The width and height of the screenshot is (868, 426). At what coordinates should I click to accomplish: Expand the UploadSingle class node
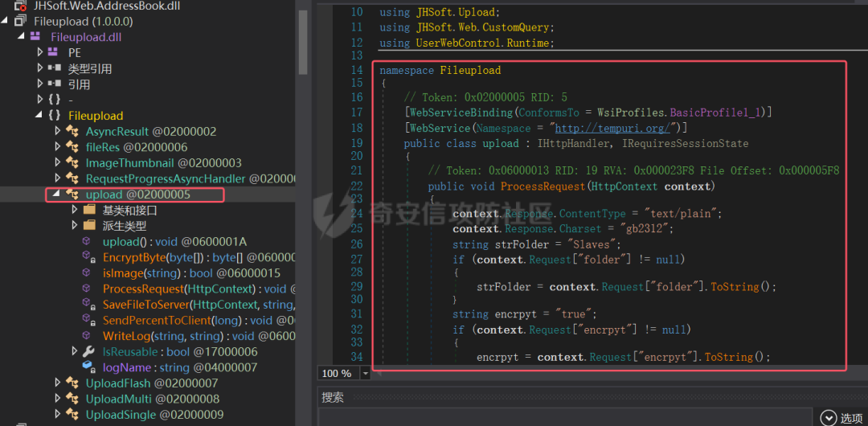[58, 415]
